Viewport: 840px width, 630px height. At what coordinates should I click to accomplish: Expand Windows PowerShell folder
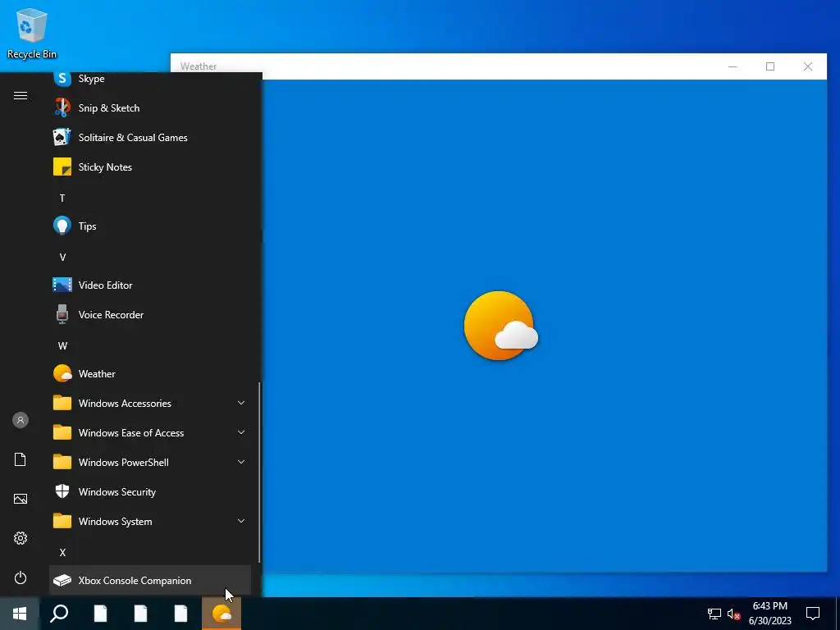pos(150,462)
